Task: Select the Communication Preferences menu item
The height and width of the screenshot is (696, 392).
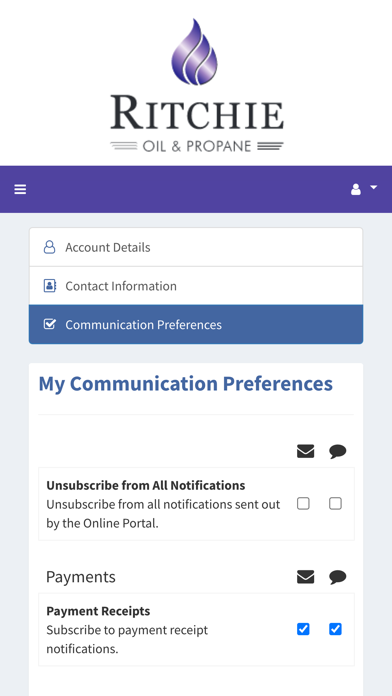Action: point(196,324)
